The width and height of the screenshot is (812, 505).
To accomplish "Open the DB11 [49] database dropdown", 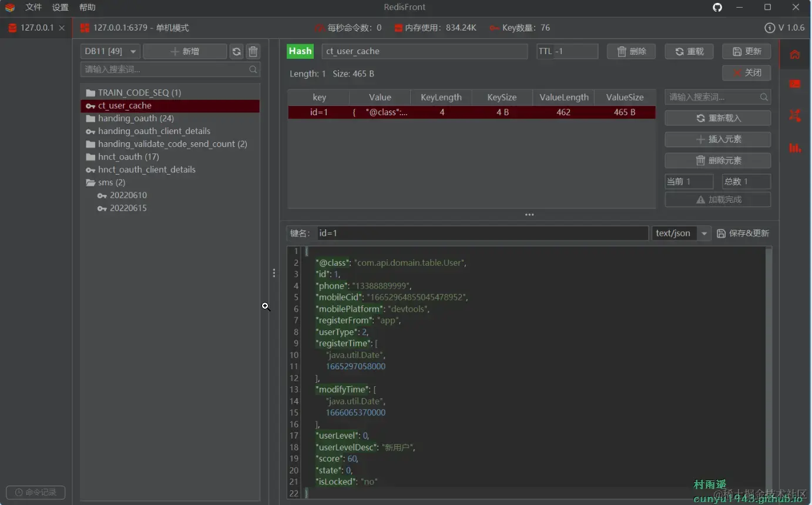I will click(110, 52).
